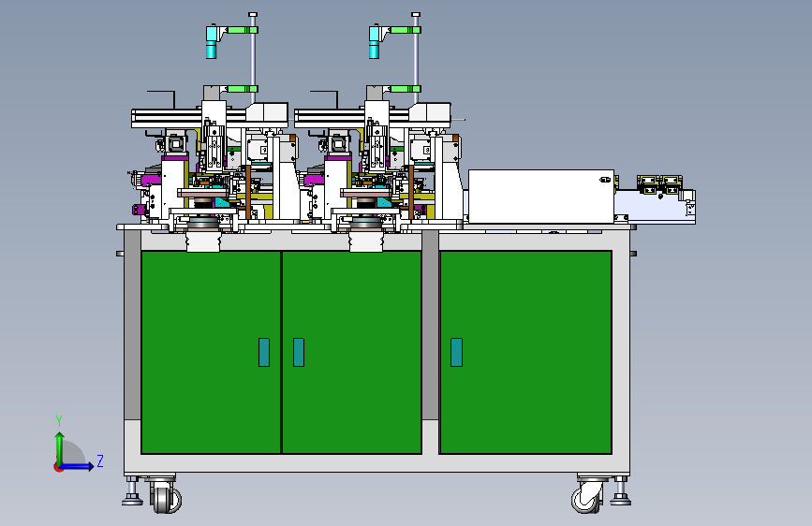Viewport: 812px width, 526px height.
Task: Select the middle green cabinet door
Action: point(351,353)
